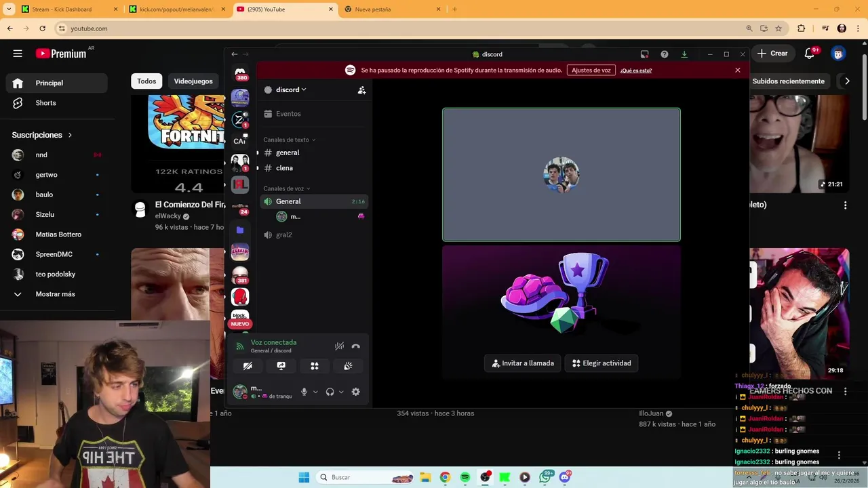
Task: Click Invitar a llamada button
Action: point(523,363)
